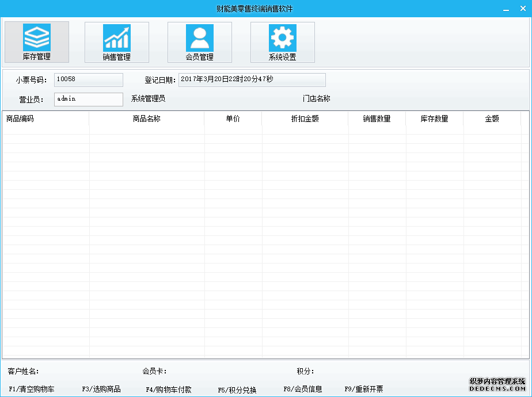Click the 门店名称 text label

317,98
